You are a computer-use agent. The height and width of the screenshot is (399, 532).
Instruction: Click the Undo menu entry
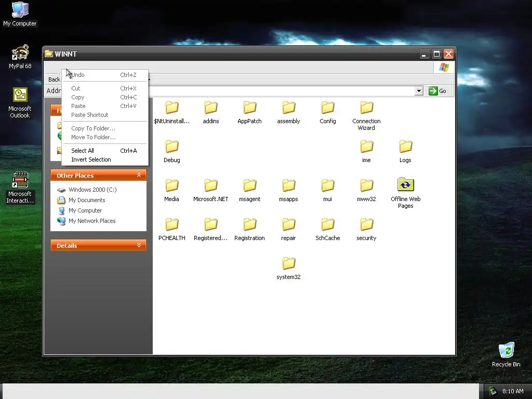click(x=105, y=75)
